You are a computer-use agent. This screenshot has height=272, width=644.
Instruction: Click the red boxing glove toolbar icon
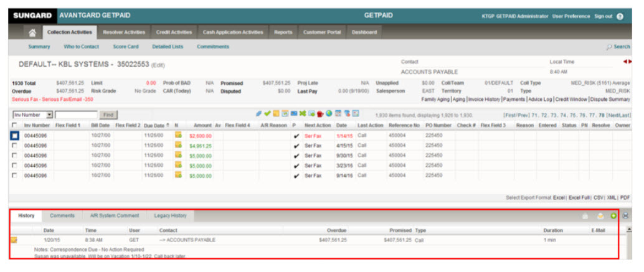click(320, 114)
